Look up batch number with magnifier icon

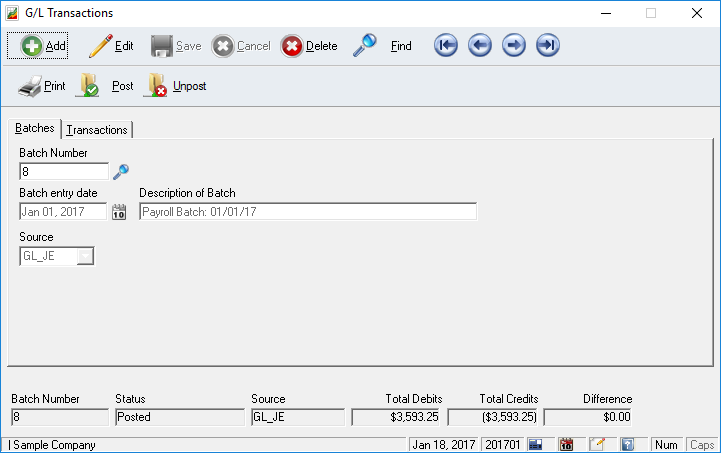(x=121, y=172)
